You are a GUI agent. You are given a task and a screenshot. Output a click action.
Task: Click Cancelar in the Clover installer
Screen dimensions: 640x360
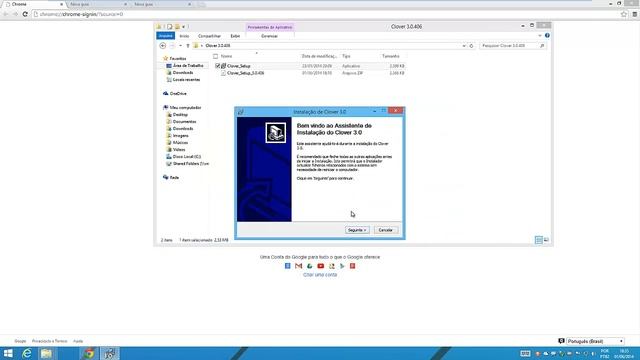[386, 230]
